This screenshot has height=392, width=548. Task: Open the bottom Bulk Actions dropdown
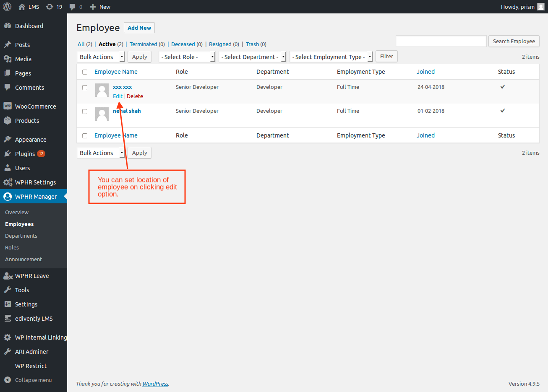(101, 153)
